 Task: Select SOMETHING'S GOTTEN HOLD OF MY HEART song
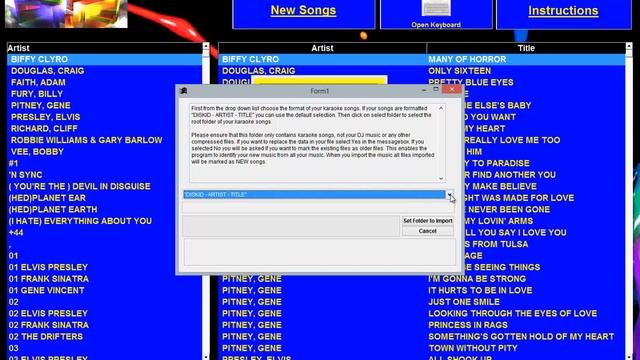point(521,337)
